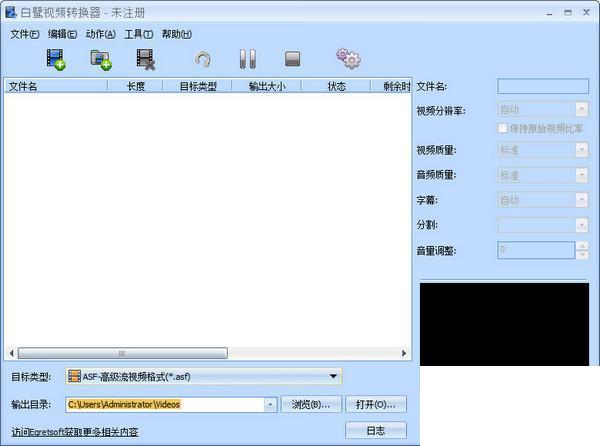Maximize the 白鹭视频转换器 window
Screen dimensions: 600x446
(x=568, y=13)
